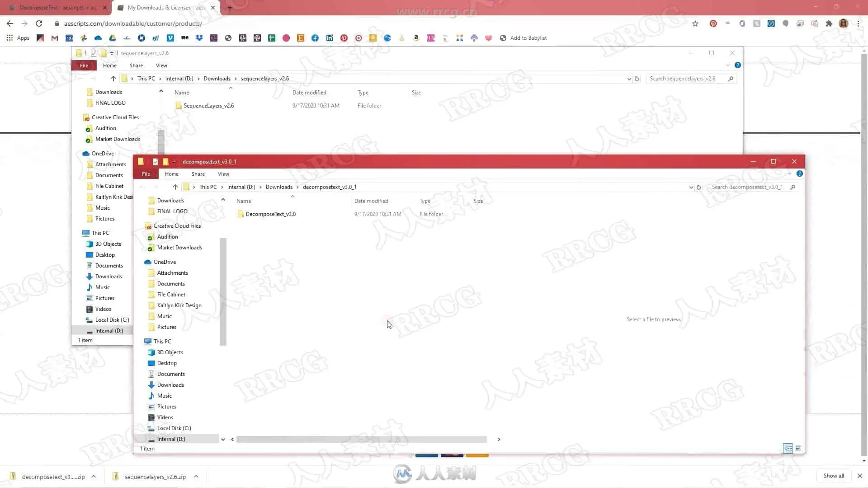The height and width of the screenshot is (488, 868).
Task: Bookmark this page with the star icon
Action: (695, 23)
